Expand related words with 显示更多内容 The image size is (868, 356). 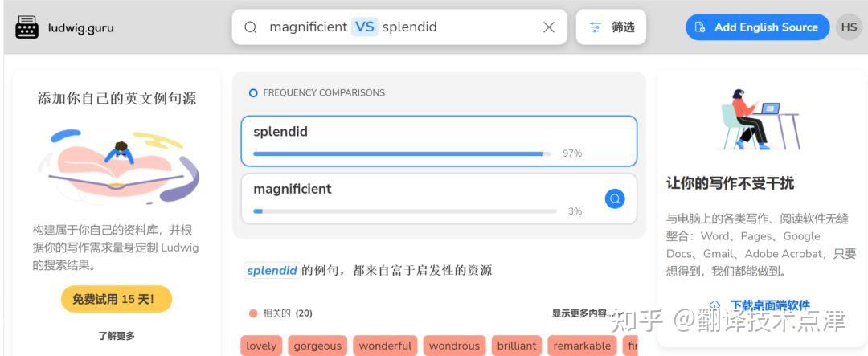(583, 313)
